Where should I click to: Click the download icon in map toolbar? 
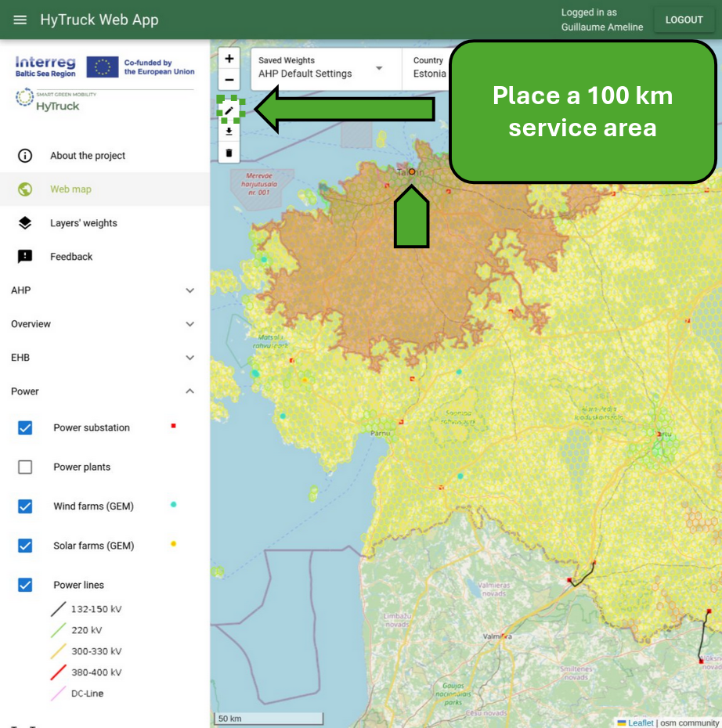click(229, 132)
